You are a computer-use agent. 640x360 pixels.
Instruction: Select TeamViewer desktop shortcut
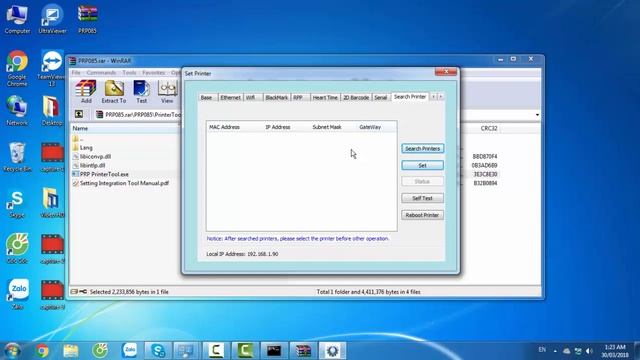(51, 68)
